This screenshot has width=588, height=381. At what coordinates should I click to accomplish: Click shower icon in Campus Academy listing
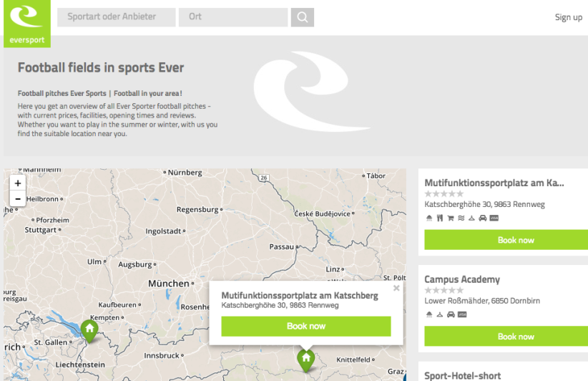click(429, 314)
